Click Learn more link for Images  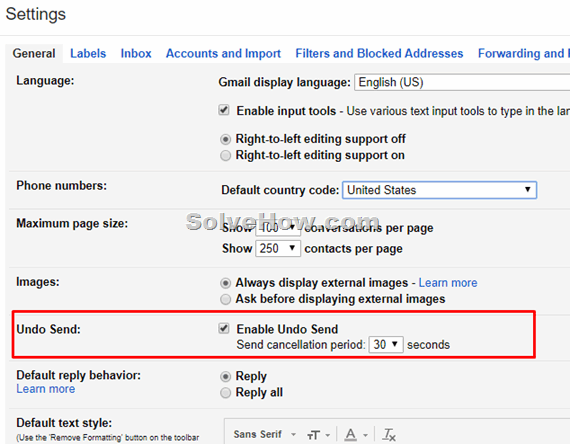448,283
